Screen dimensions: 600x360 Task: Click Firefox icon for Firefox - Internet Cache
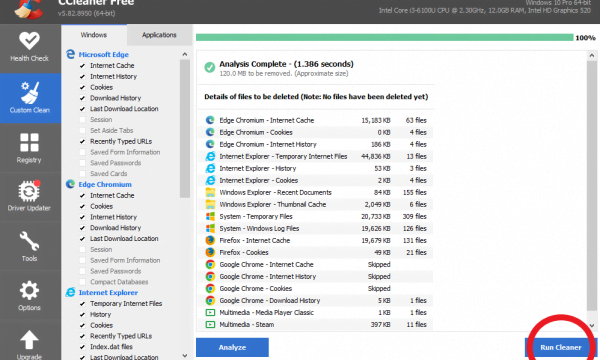[210, 240]
